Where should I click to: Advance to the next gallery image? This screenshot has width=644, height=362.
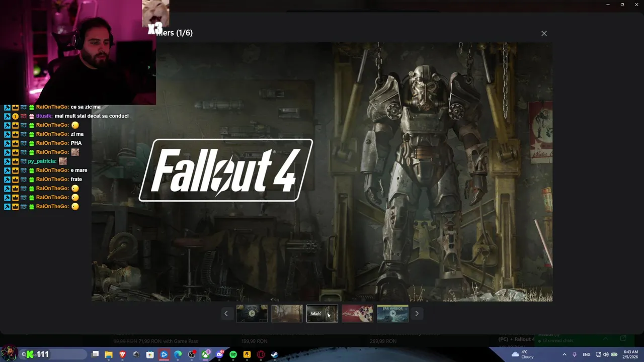417,314
